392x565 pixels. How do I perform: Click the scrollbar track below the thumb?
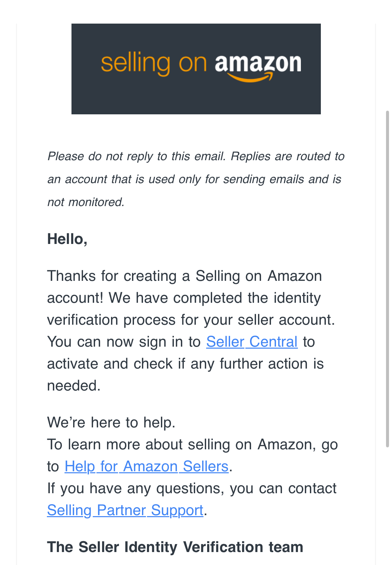pos(387,505)
